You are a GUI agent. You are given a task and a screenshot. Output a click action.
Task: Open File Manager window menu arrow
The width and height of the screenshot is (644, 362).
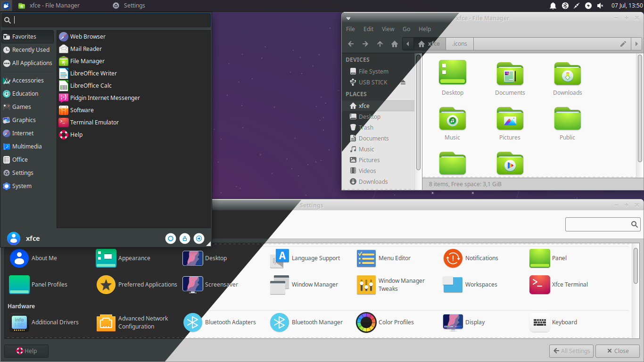tap(348, 18)
